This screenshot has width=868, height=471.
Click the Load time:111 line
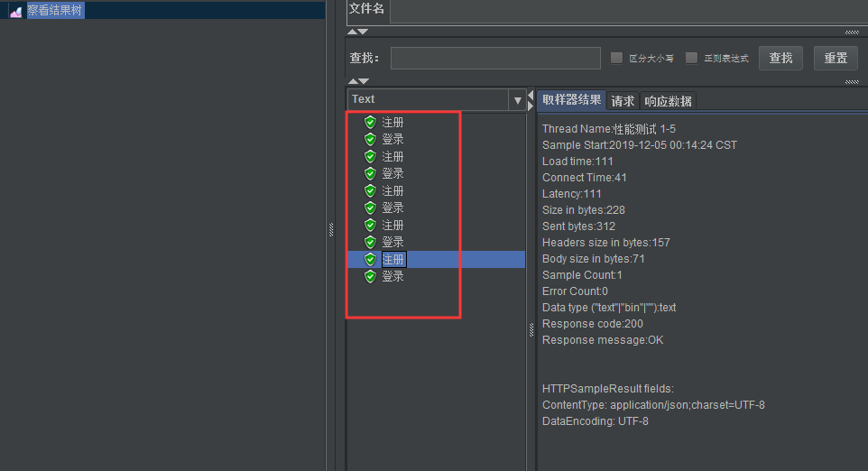577,162
